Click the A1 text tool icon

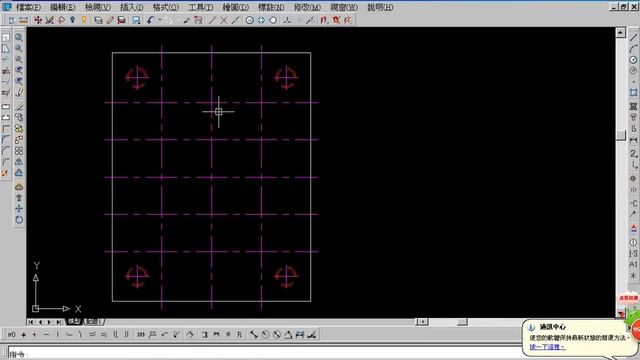click(633, 264)
